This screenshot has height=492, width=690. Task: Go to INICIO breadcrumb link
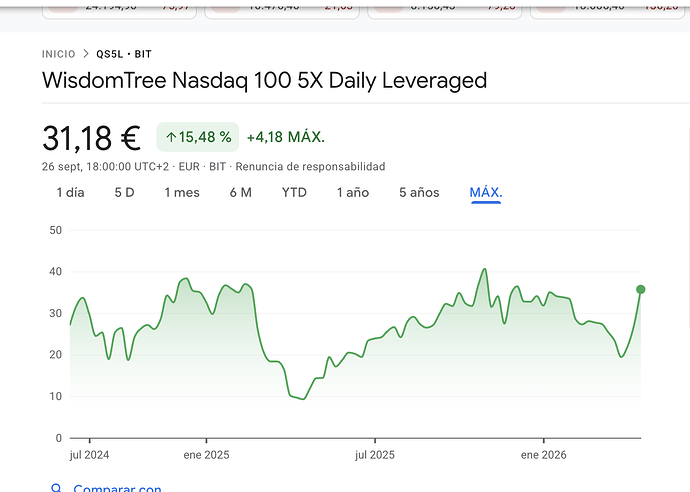tap(59, 54)
